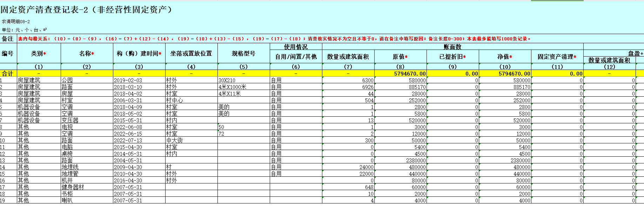Select the date cell 2004-05-31
The height and width of the screenshot is (214, 644).
click(x=139, y=160)
